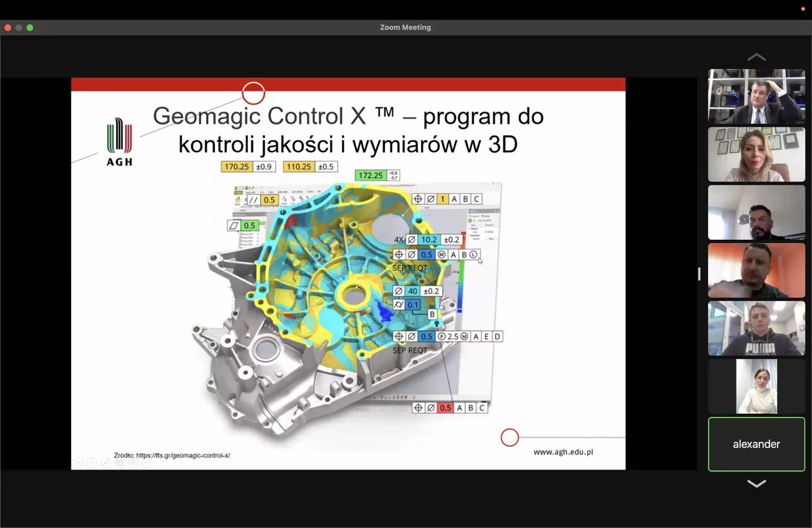Select the top participant in suit and tie
This screenshot has height=528, width=812.
coord(756,96)
